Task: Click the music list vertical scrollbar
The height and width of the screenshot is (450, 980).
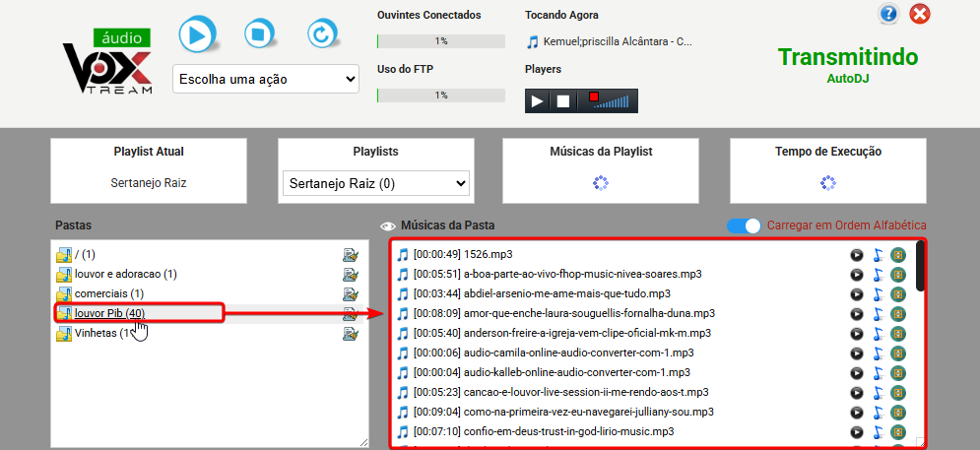Action: tap(920, 268)
